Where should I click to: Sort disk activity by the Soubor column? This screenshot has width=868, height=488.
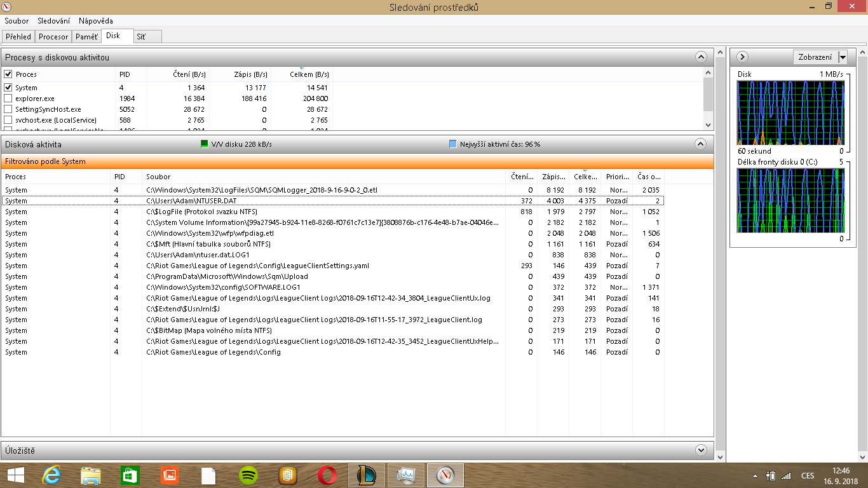pyautogui.click(x=323, y=176)
